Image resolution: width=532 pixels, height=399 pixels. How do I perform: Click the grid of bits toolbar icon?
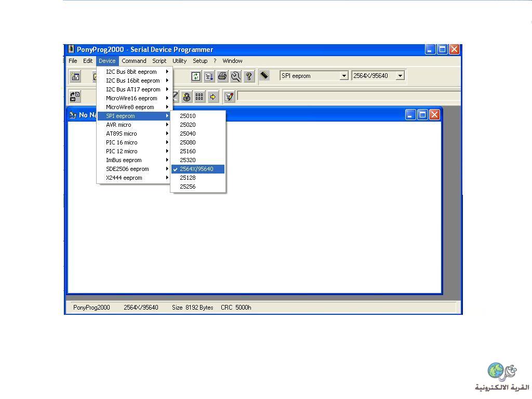pos(199,97)
